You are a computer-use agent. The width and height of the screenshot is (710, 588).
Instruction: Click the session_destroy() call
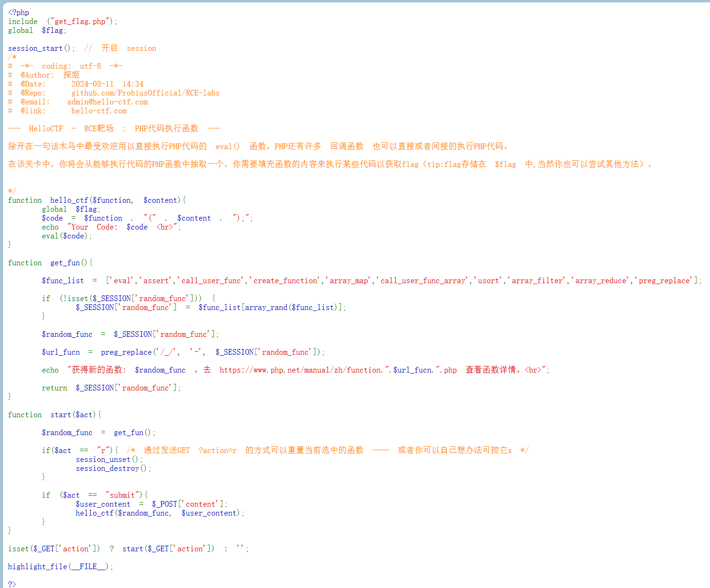[x=113, y=469]
